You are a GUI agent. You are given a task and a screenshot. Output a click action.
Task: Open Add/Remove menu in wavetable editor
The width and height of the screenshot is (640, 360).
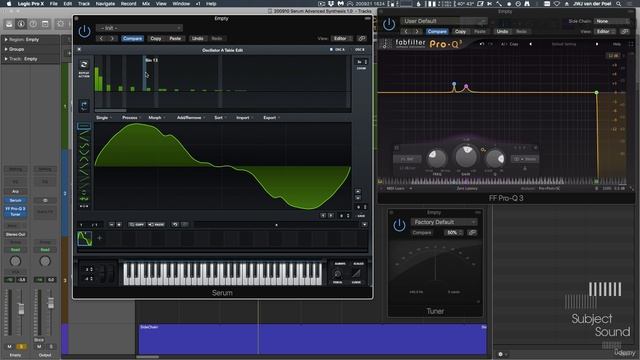[x=191, y=118]
